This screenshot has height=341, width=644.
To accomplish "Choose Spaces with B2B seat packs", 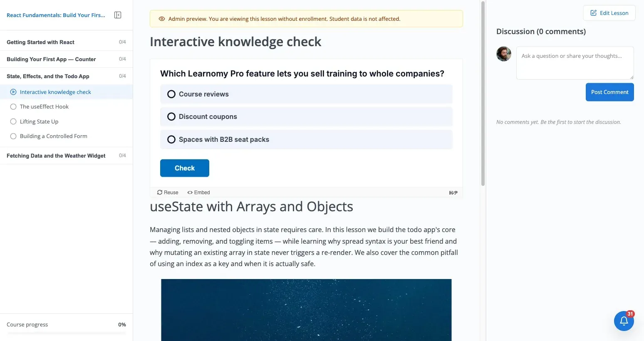I will 306,139.
